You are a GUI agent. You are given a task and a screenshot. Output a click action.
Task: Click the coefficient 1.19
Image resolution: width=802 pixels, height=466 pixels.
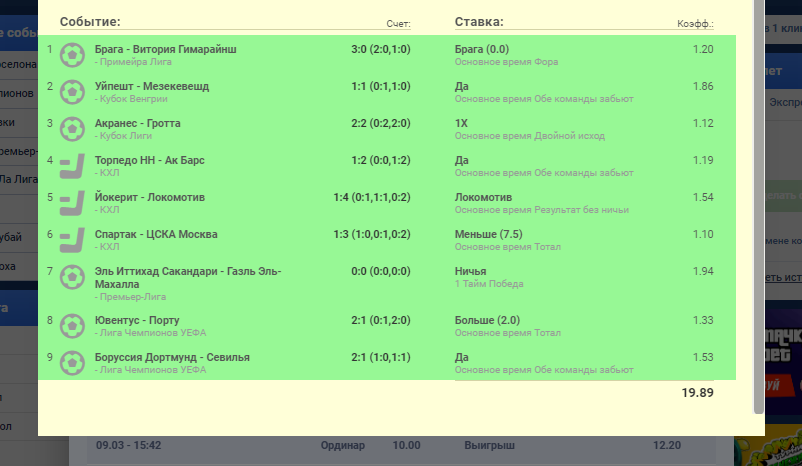tap(703, 160)
